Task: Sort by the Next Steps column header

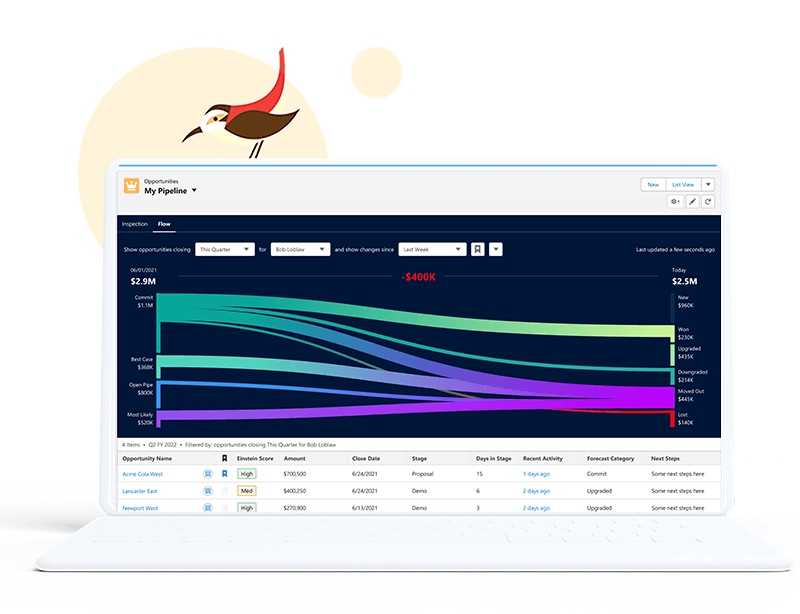Action: pos(665,458)
